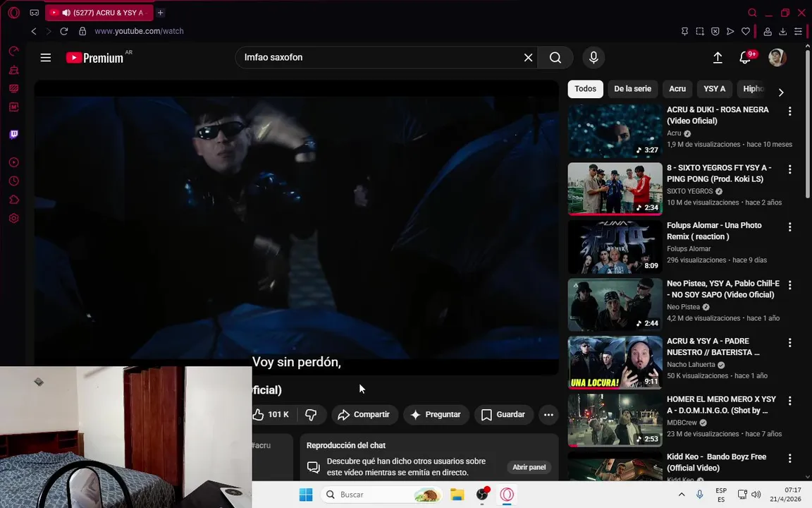Open the browser downloads icon
812x508 pixels.
[783, 32]
